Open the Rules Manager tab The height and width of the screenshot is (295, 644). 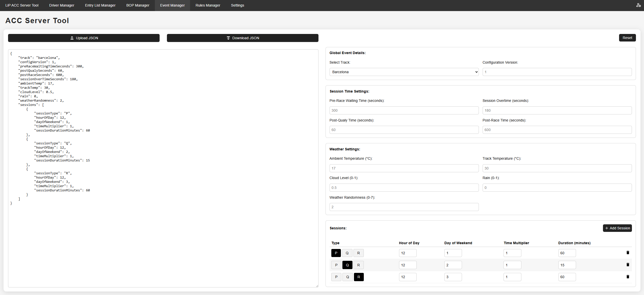pos(208,5)
